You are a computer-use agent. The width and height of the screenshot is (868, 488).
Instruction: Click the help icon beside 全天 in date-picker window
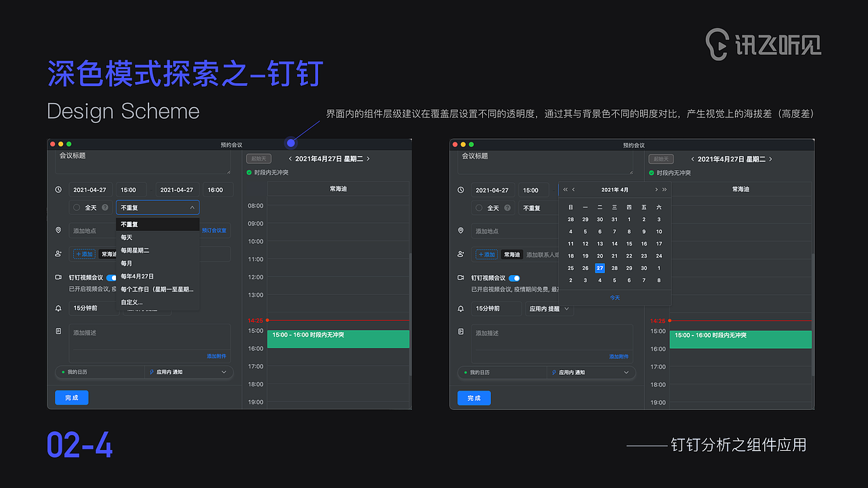click(508, 207)
